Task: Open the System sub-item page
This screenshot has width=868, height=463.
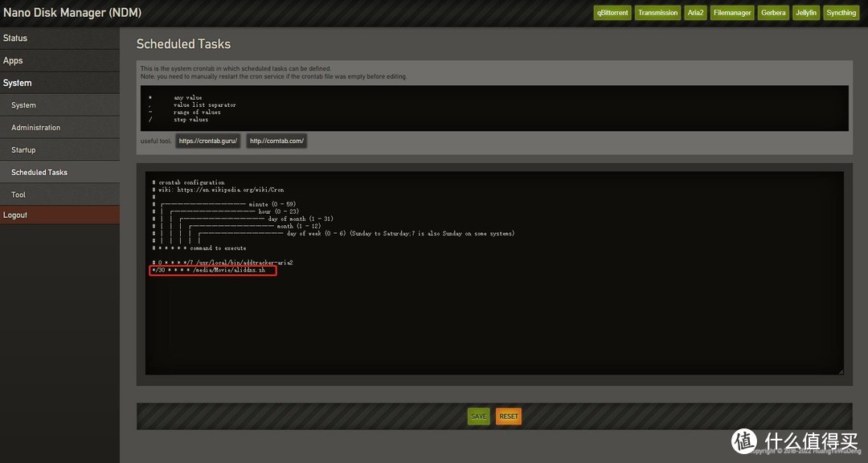Action: (x=59, y=105)
